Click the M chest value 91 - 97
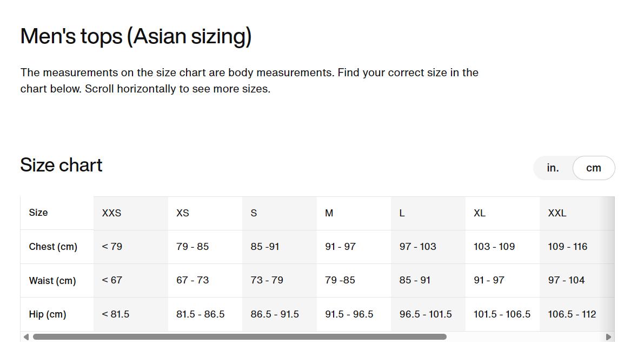The image size is (644, 350). click(340, 247)
